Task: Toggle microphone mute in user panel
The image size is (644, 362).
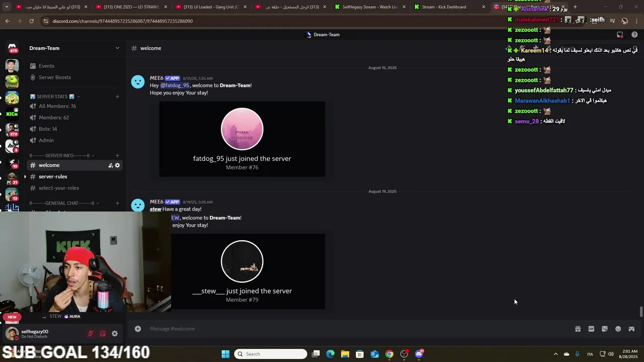Action: click(91, 333)
